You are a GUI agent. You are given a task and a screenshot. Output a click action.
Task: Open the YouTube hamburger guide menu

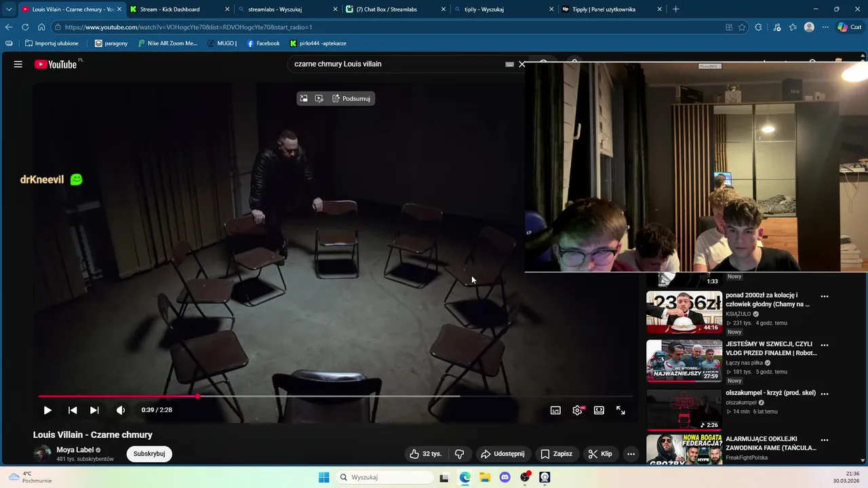(18, 64)
